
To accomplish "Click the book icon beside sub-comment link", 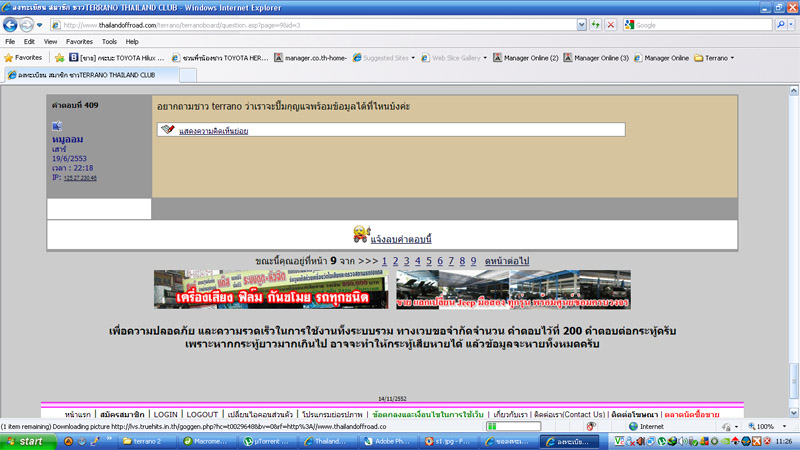I will point(167,130).
